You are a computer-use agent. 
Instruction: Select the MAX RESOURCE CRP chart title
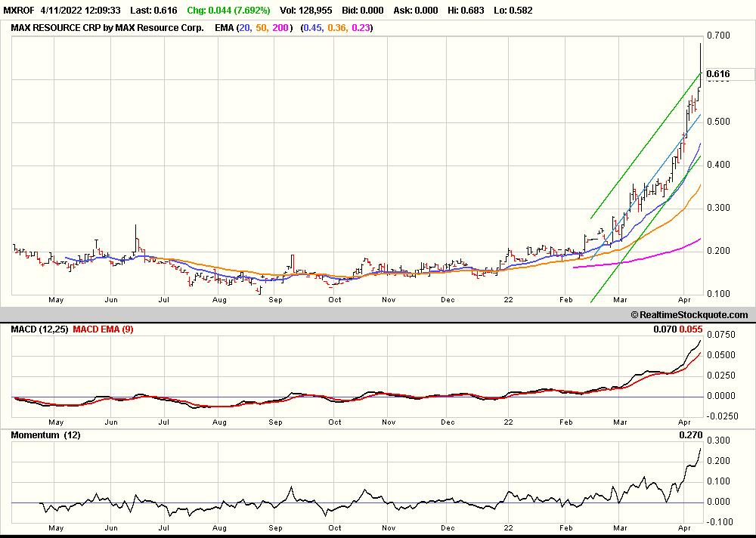click(107, 28)
